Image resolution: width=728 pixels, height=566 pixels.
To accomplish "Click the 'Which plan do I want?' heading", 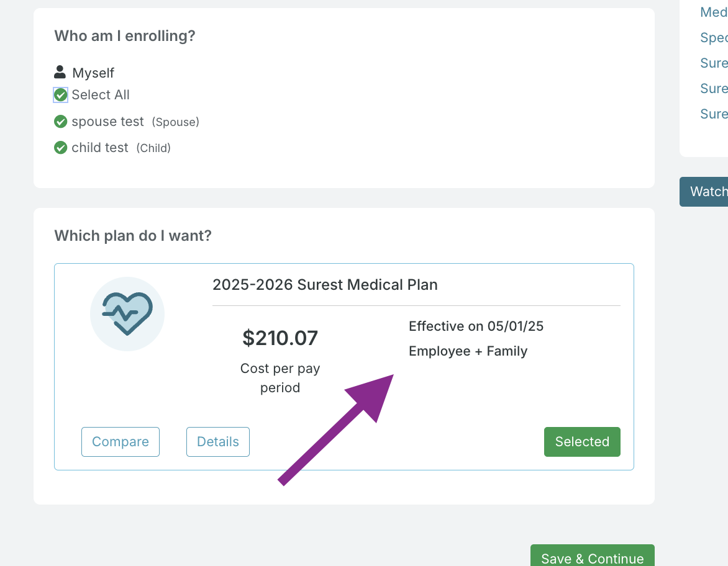I will tap(133, 236).
